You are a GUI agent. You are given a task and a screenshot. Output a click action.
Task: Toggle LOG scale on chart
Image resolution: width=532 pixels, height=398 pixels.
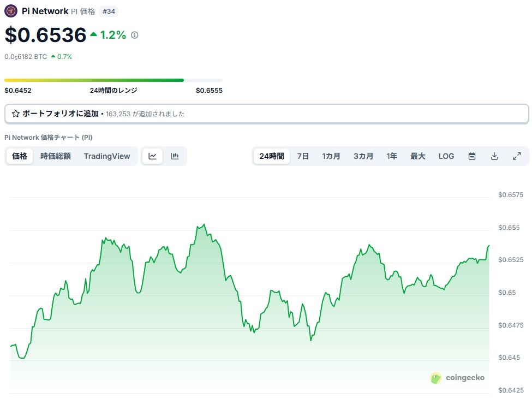[x=446, y=156]
